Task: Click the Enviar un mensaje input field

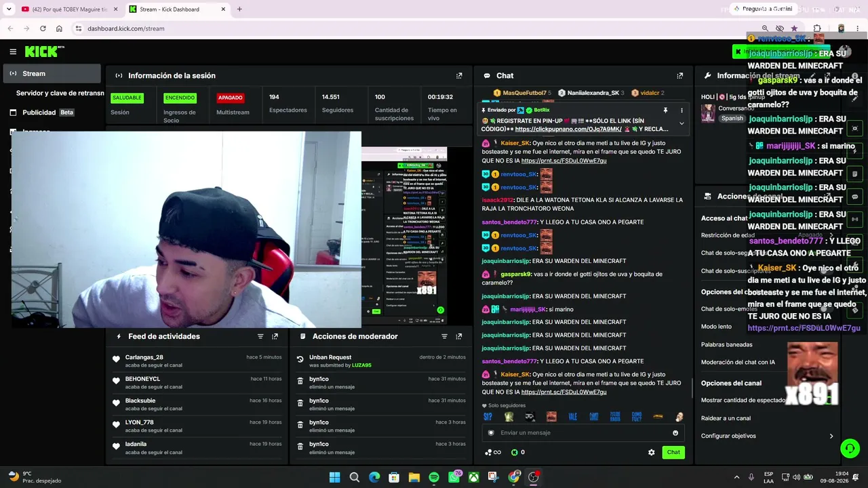Action: click(583, 433)
